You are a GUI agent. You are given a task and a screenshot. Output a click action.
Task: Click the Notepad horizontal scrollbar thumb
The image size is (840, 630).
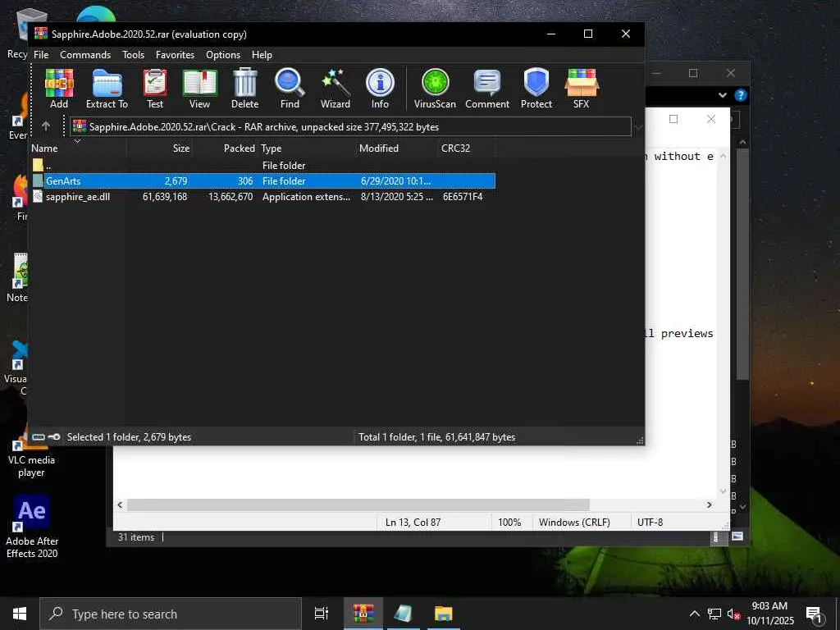(358, 505)
